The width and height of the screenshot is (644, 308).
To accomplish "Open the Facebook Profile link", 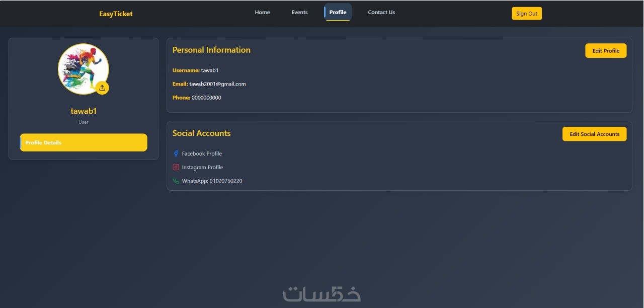I will tap(202, 153).
